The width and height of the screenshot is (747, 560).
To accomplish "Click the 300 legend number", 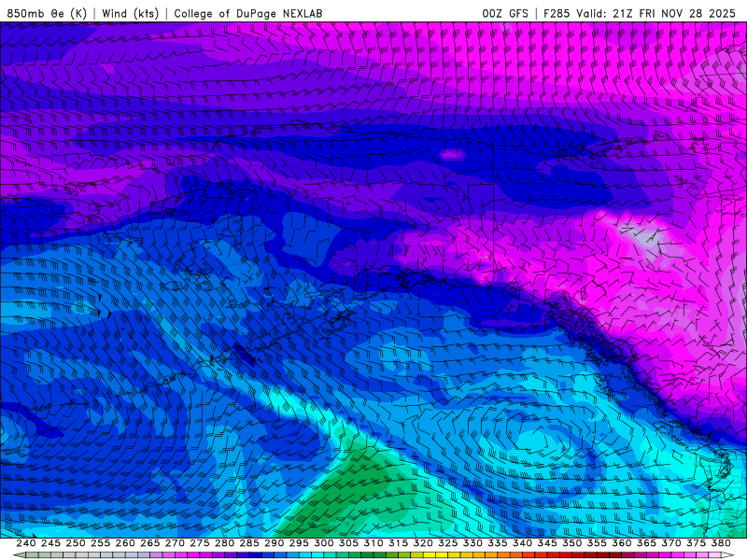I will pyautogui.click(x=323, y=543).
